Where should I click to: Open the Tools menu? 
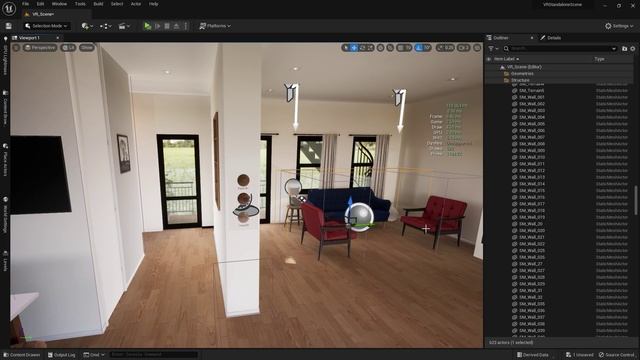point(80,4)
